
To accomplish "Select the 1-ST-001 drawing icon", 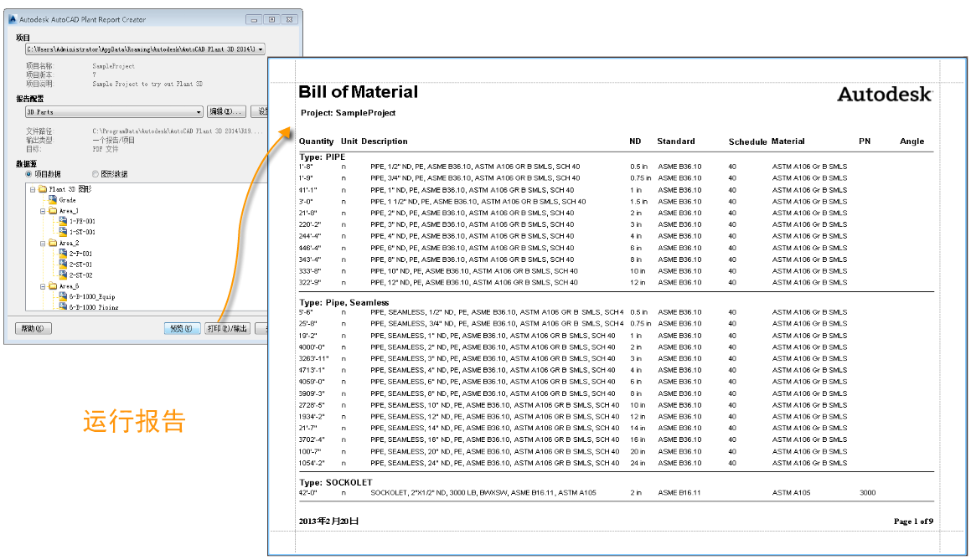I will [63, 232].
